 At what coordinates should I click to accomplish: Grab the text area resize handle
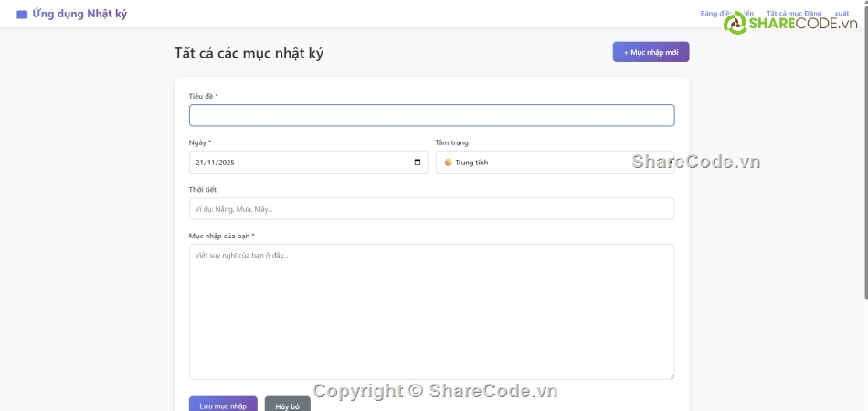(672, 376)
